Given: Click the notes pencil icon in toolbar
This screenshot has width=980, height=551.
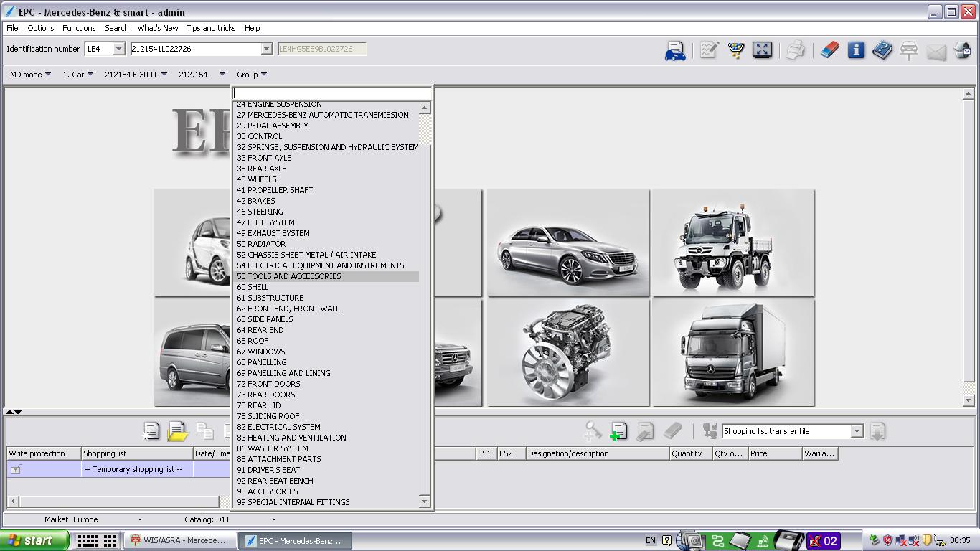Looking at the screenshot, I should click(710, 50).
